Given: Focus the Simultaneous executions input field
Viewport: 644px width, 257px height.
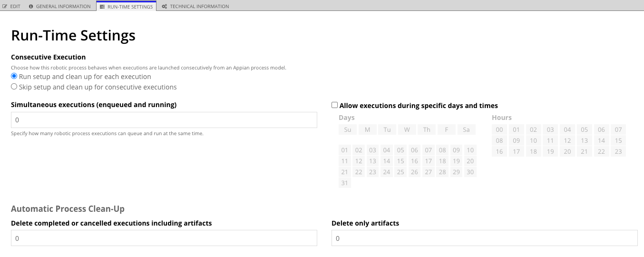Looking at the screenshot, I should pos(164,120).
